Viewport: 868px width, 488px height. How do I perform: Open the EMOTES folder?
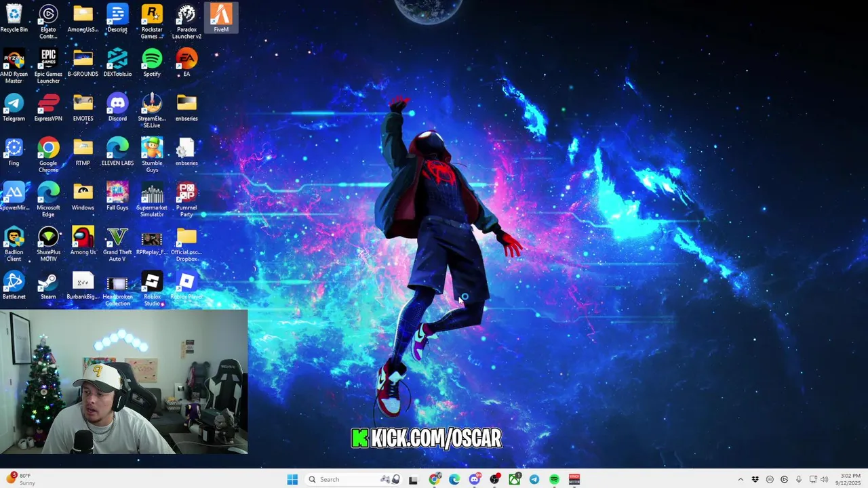83,107
